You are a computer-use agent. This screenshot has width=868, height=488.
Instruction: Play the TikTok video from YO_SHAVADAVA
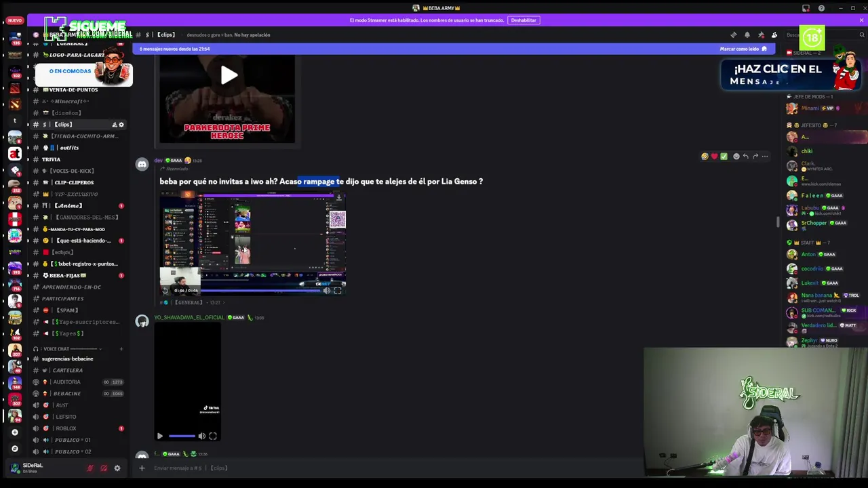pos(160,436)
